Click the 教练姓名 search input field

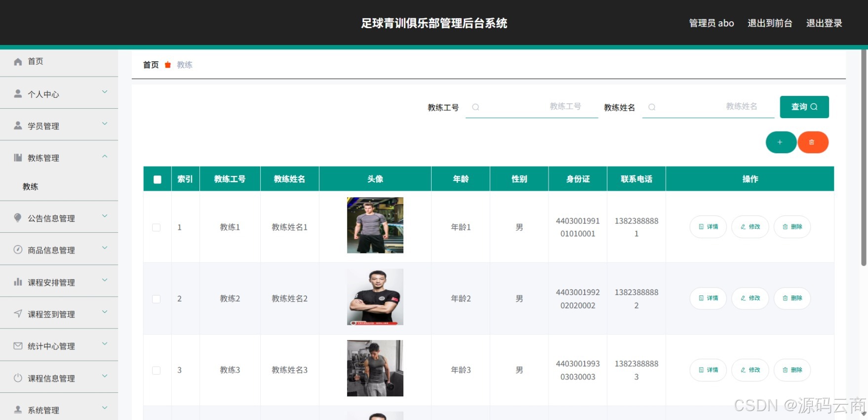[708, 107]
